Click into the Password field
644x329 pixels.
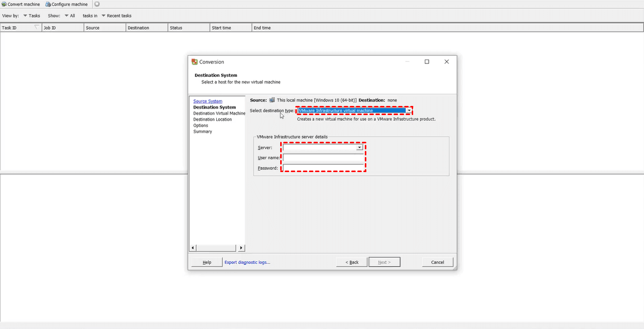coord(323,168)
